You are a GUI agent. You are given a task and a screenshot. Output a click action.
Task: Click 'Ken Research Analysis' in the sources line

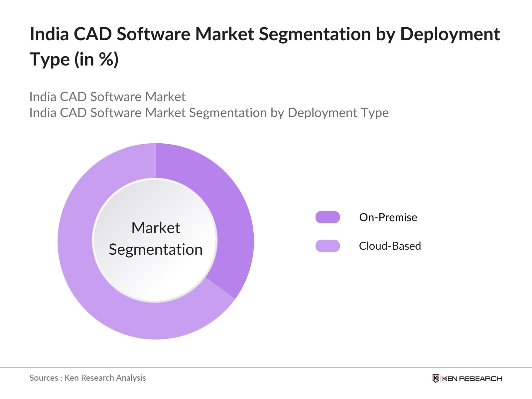105,378
